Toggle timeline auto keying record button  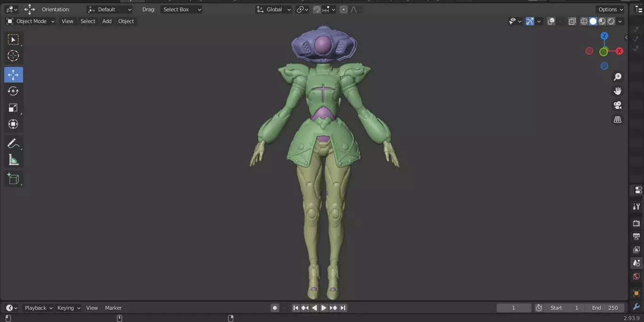point(275,308)
